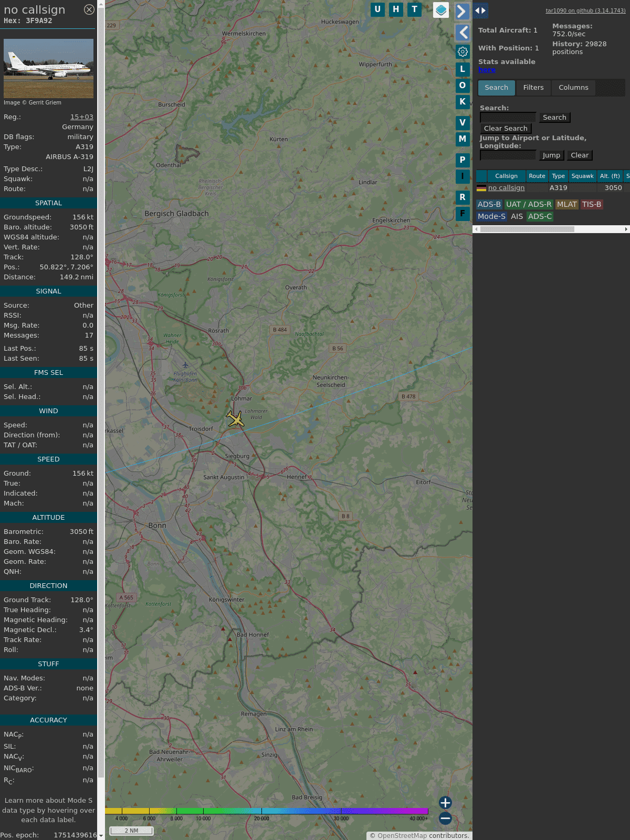Sort table by Callsign column
Image resolution: width=630 pixels, height=840 pixels.
point(506,176)
